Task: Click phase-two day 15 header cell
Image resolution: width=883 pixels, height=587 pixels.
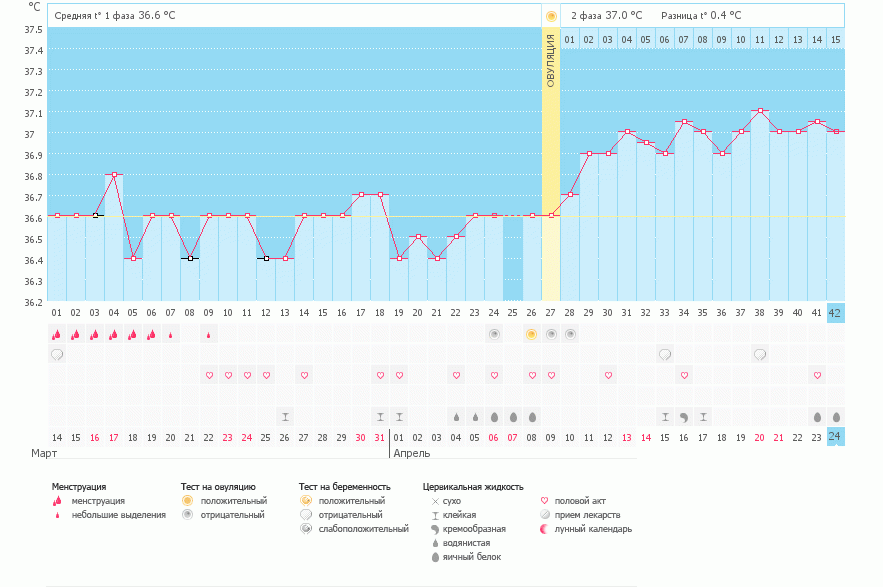Action: [836, 39]
